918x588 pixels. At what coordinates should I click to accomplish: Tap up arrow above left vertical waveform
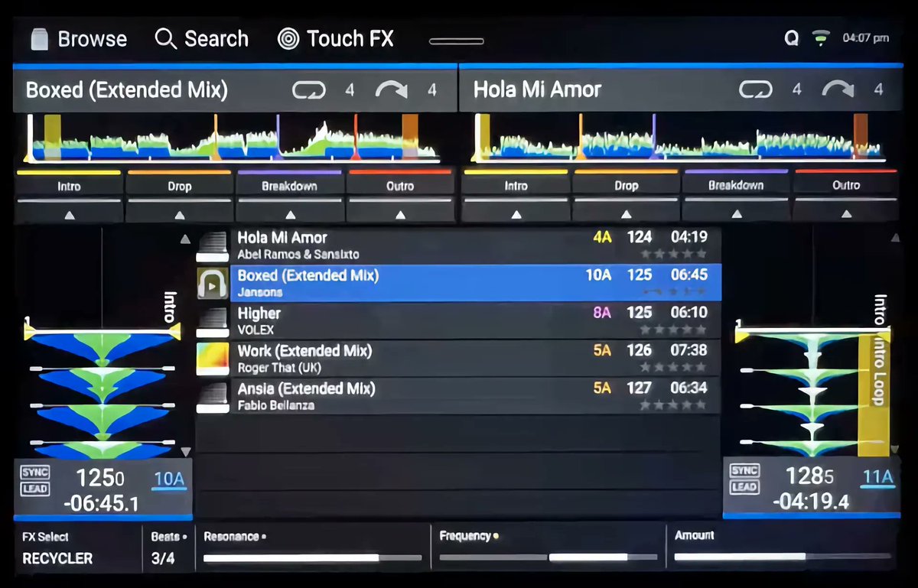184,239
